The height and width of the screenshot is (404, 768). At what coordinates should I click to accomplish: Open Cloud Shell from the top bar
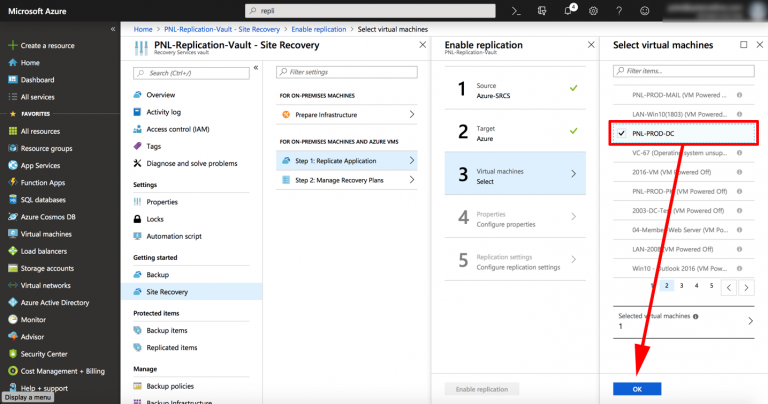[x=516, y=11]
